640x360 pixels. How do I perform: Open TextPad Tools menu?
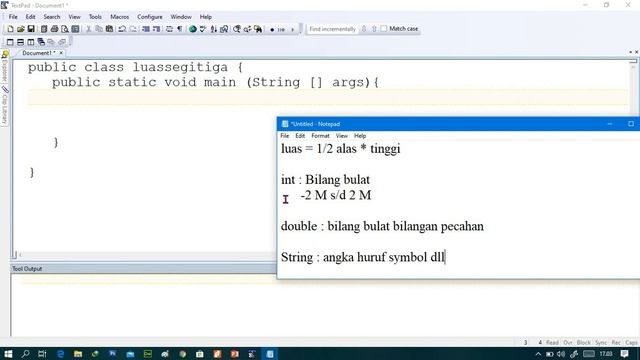click(95, 17)
